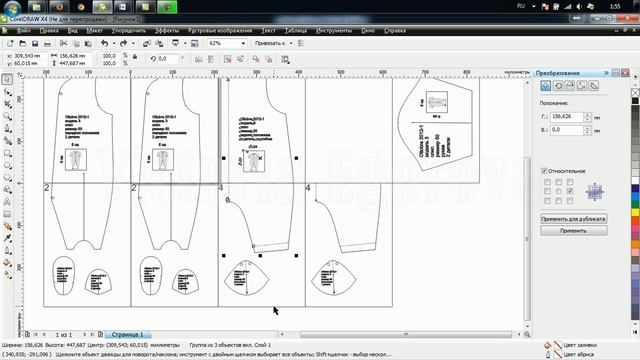Open the 62% zoom level dropdown
The height and width of the screenshot is (360, 640).
coord(243,43)
